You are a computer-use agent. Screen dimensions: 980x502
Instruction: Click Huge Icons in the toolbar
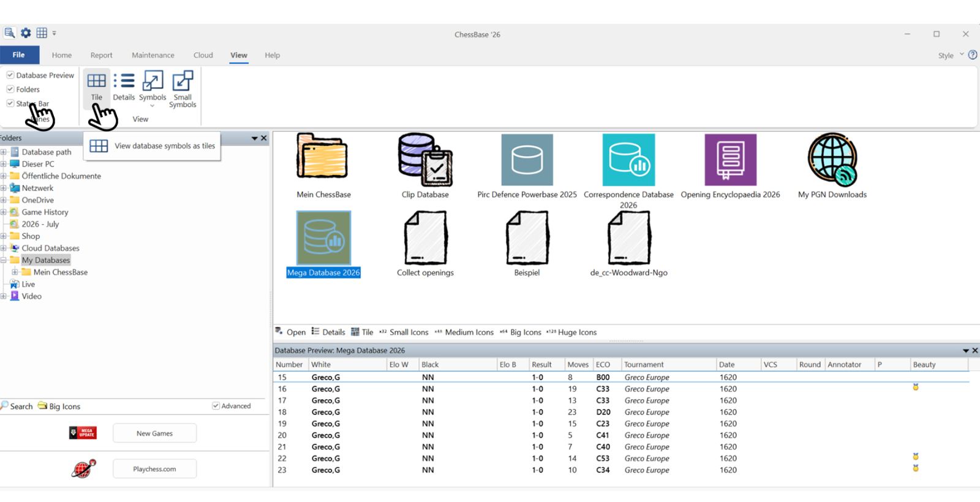click(x=571, y=332)
